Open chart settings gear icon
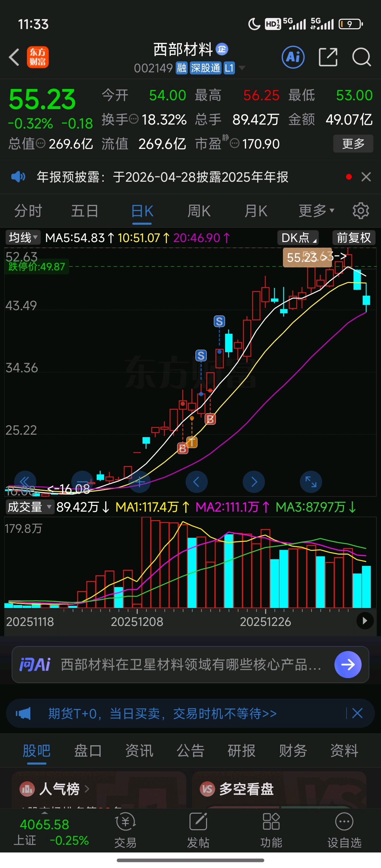The image size is (381, 868). coord(361,211)
